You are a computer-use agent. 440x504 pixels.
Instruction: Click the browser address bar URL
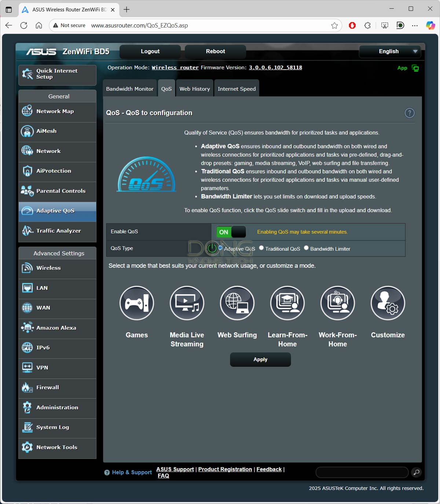pyautogui.click(x=140, y=25)
